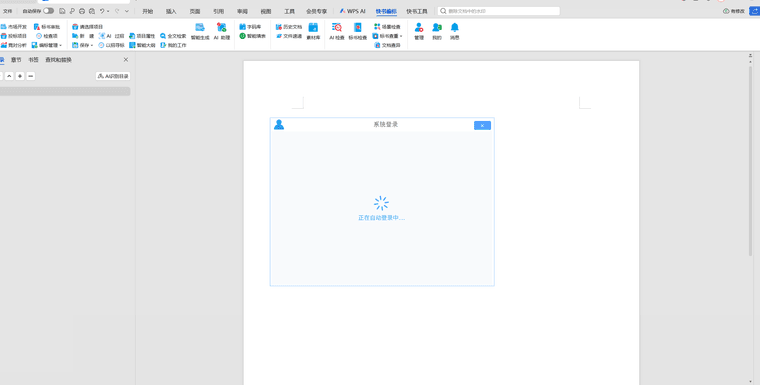Expand the 保存 dropdown arrow
The height and width of the screenshot is (385, 760).
(92, 46)
